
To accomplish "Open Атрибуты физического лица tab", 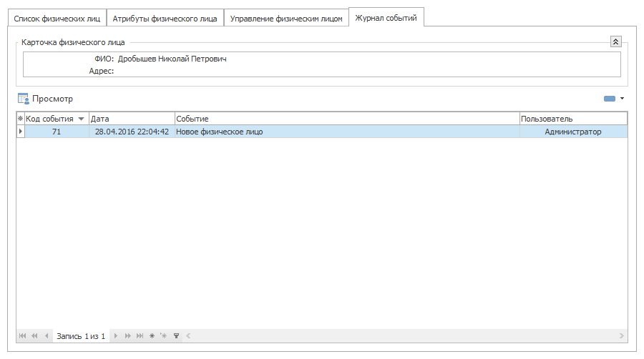I will (165, 19).
